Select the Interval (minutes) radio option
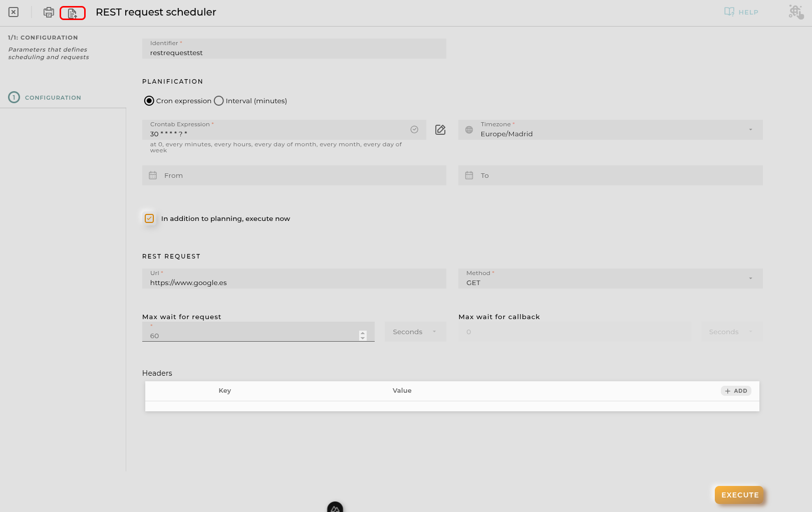Viewport: 812px width, 512px height. 219,101
